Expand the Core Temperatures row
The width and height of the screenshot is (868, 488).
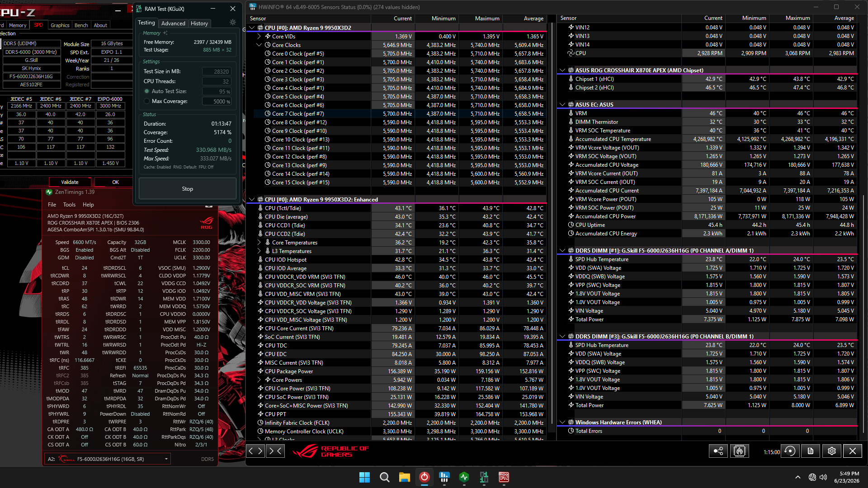[x=259, y=243]
